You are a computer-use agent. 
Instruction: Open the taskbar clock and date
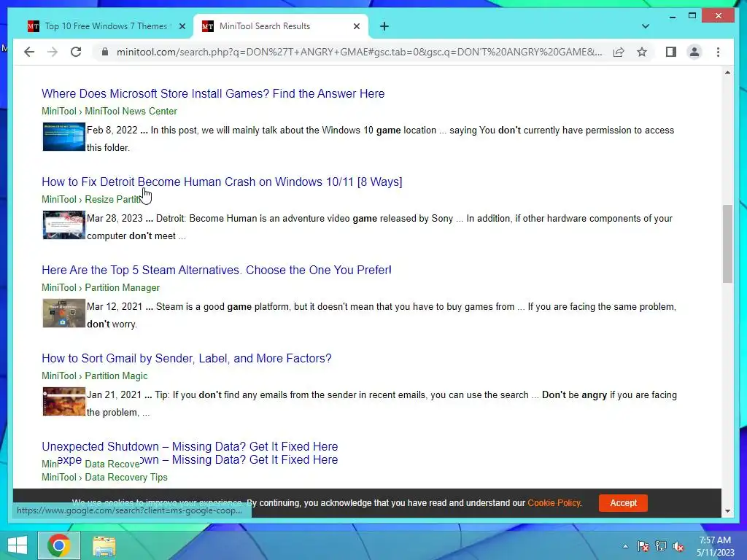pos(715,546)
